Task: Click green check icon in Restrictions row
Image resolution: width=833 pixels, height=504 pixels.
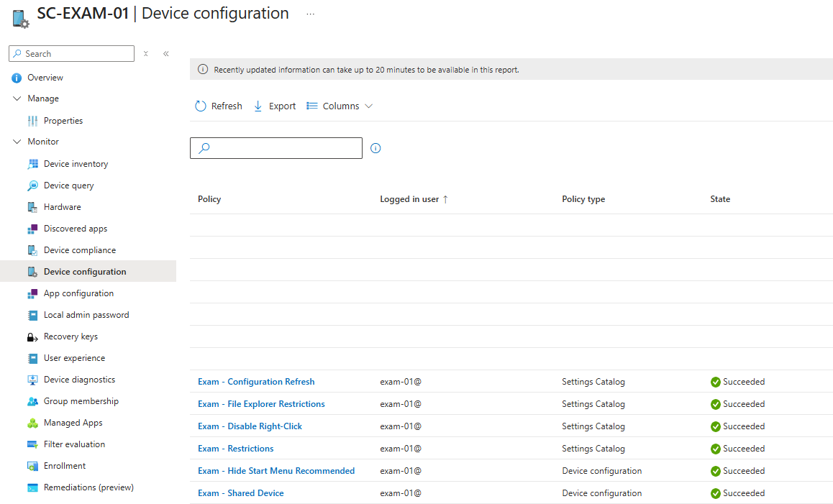Action: pos(716,449)
